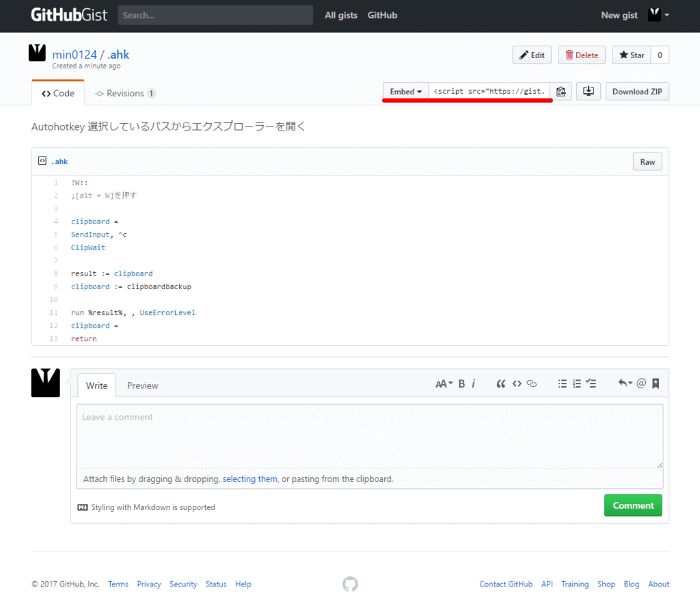
Task: Insert a quote in comment
Action: pos(501,384)
